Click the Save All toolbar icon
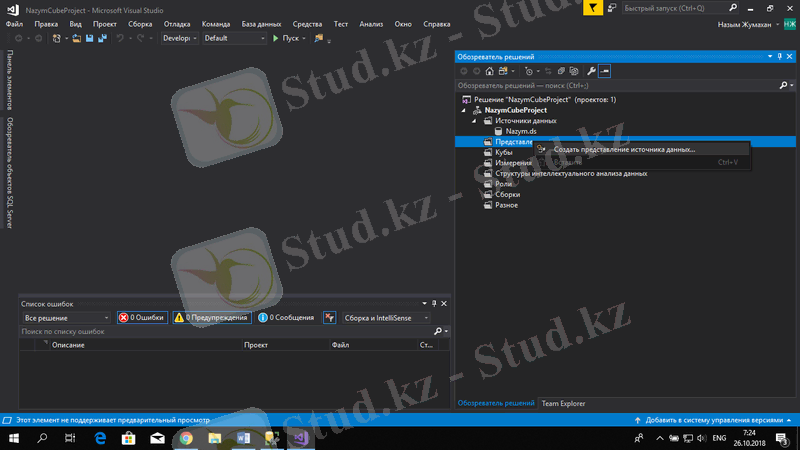This screenshot has height=450, width=800. [x=101, y=38]
